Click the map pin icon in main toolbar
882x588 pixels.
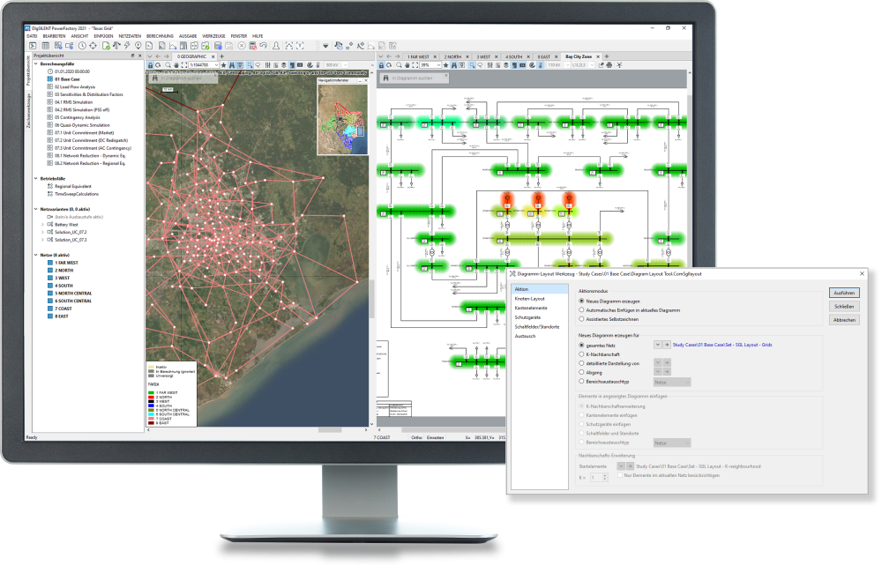pyautogui.click(x=138, y=46)
